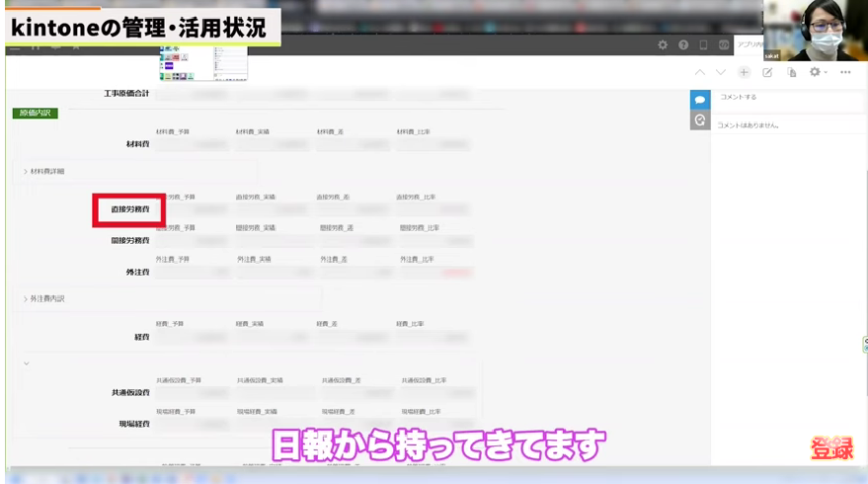868x484 pixels.
Task: Click the 共通仮設費_比率 field value
Action: coord(437,393)
